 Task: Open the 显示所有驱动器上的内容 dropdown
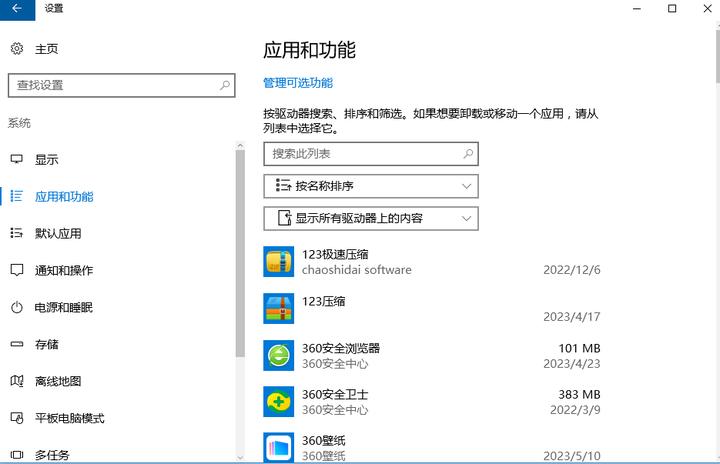371,218
